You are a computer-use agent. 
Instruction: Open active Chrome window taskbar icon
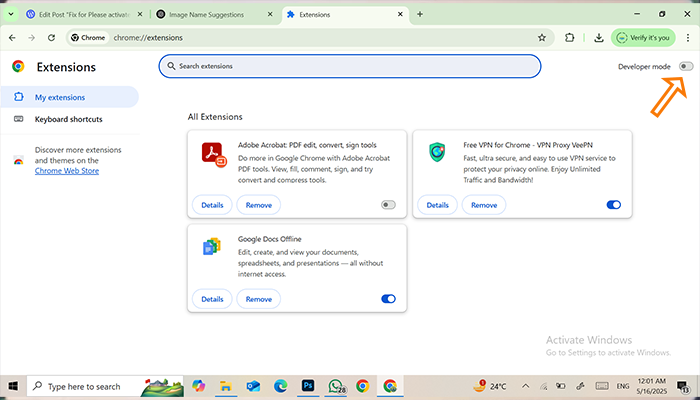click(390, 386)
